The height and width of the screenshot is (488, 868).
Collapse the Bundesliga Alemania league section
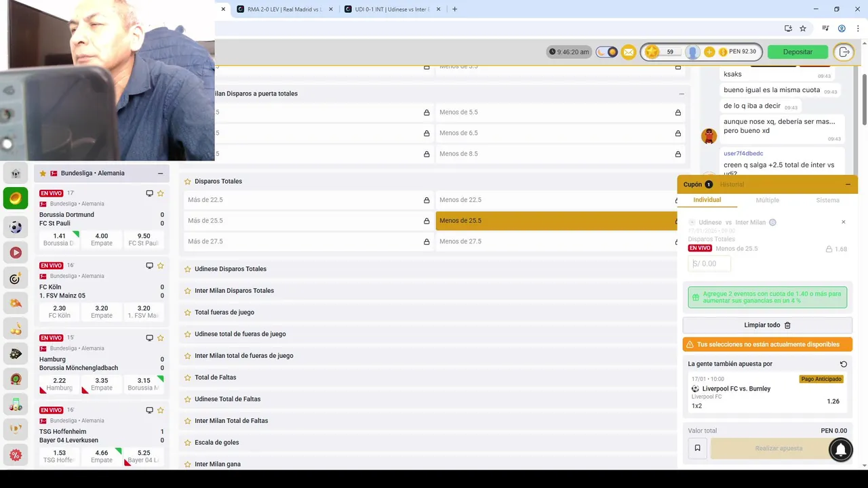coord(160,174)
